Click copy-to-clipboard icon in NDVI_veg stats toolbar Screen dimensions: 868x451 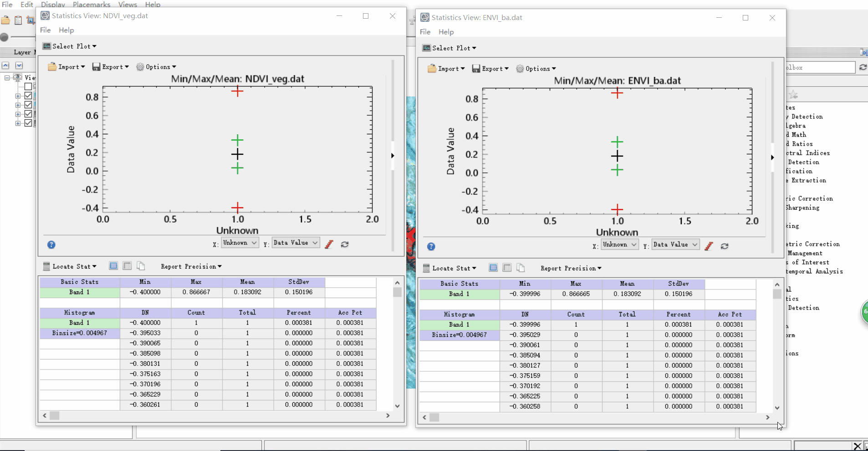point(141,266)
